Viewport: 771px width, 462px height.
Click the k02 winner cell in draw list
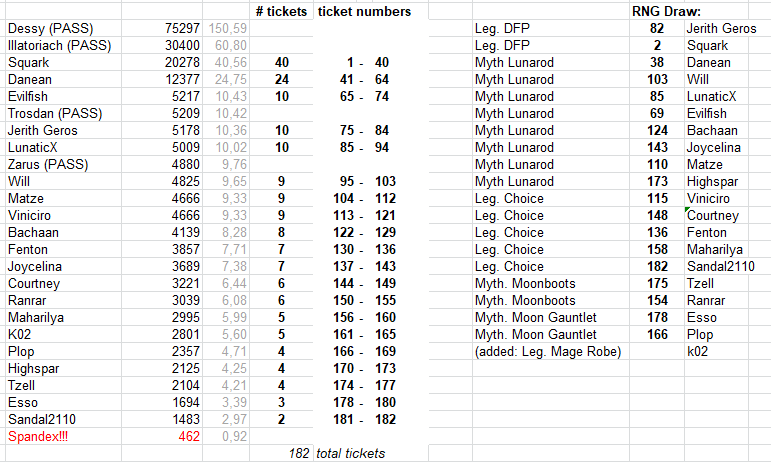(716, 351)
